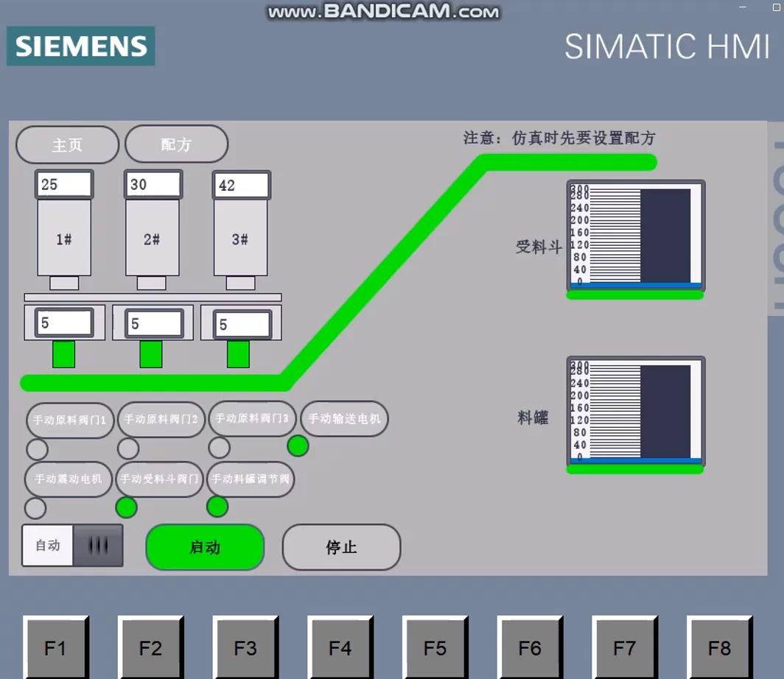Image resolution: width=784 pixels, height=679 pixels.
Task: Click green valve block under silo 1#
Action: coord(63,354)
